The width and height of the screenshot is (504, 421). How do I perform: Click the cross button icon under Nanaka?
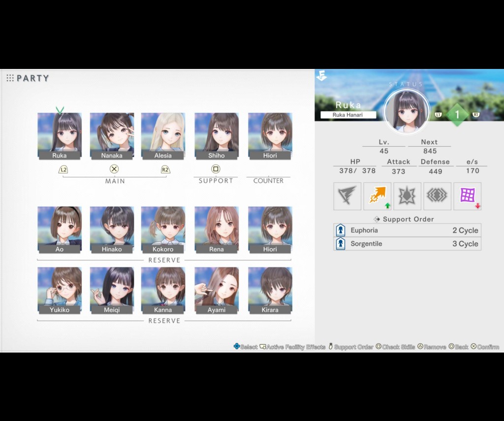114,169
